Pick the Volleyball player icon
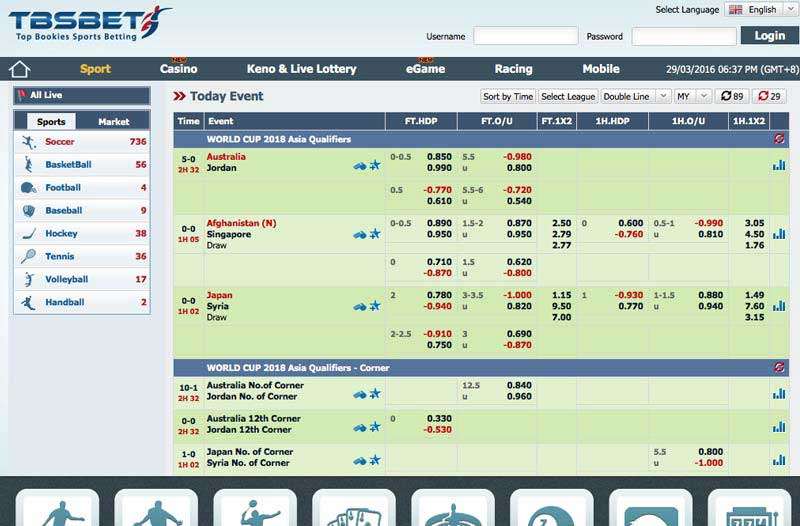Screen dimensions: 800x526 click(29, 279)
